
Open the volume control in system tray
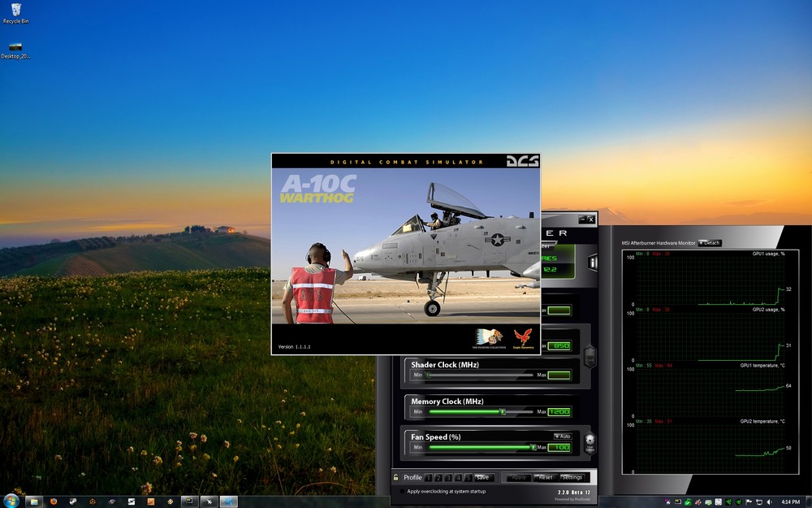coord(769,501)
